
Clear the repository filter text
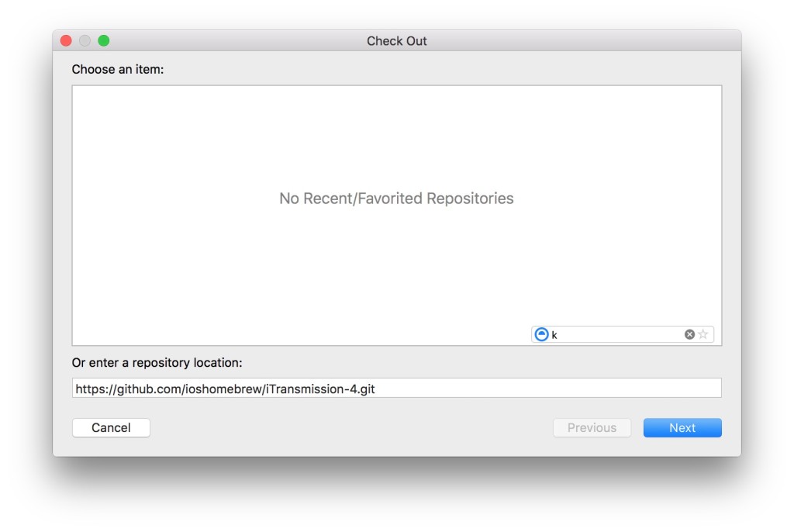coord(689,334)
